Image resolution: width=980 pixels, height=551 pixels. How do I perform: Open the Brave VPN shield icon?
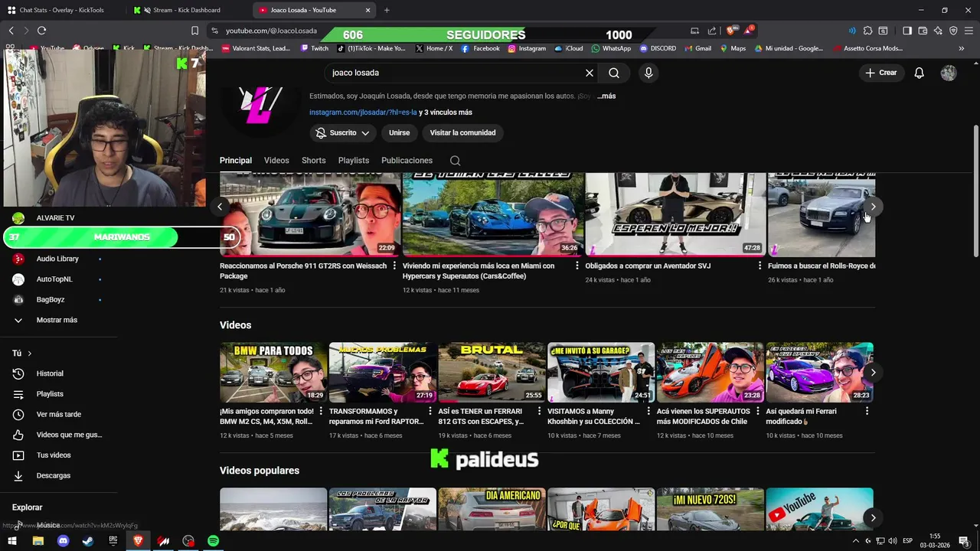(953, 31)
